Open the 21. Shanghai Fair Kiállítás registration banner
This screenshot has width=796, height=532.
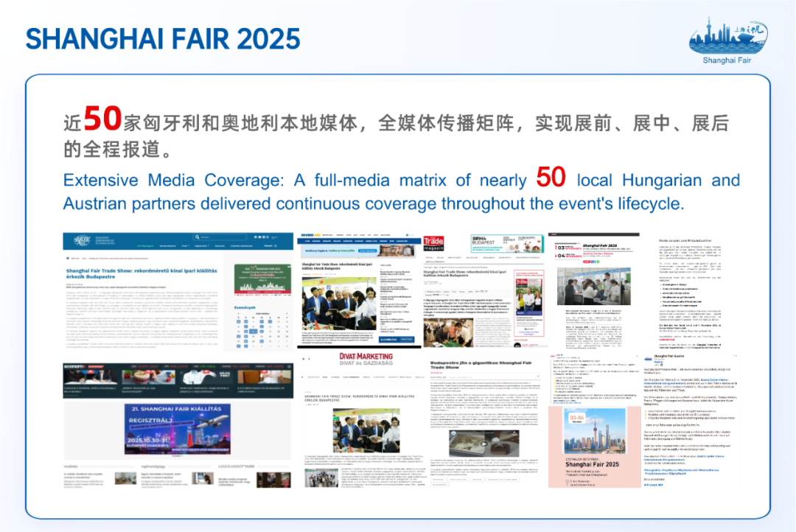177,429
